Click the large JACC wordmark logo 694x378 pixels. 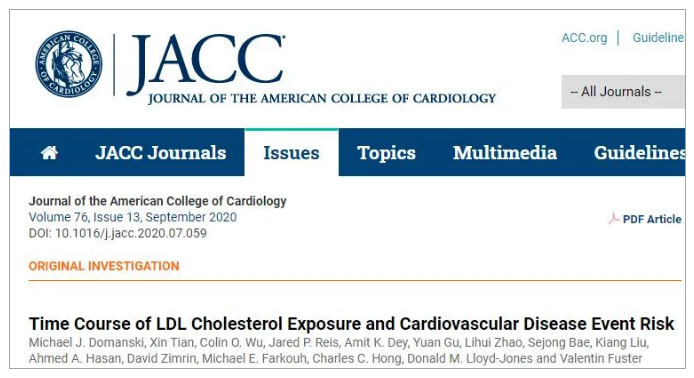[206, 63]
